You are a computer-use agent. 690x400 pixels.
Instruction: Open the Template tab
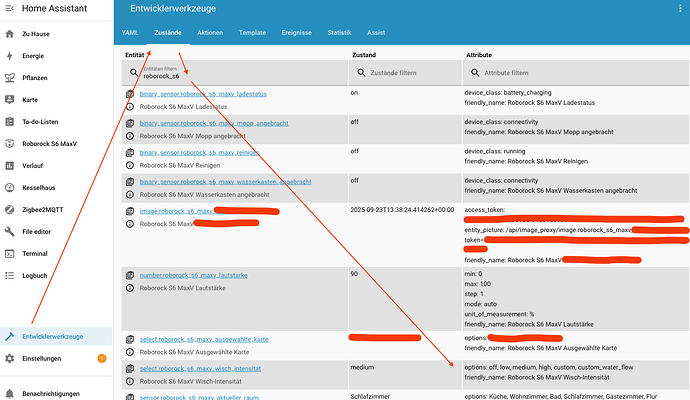251,32
